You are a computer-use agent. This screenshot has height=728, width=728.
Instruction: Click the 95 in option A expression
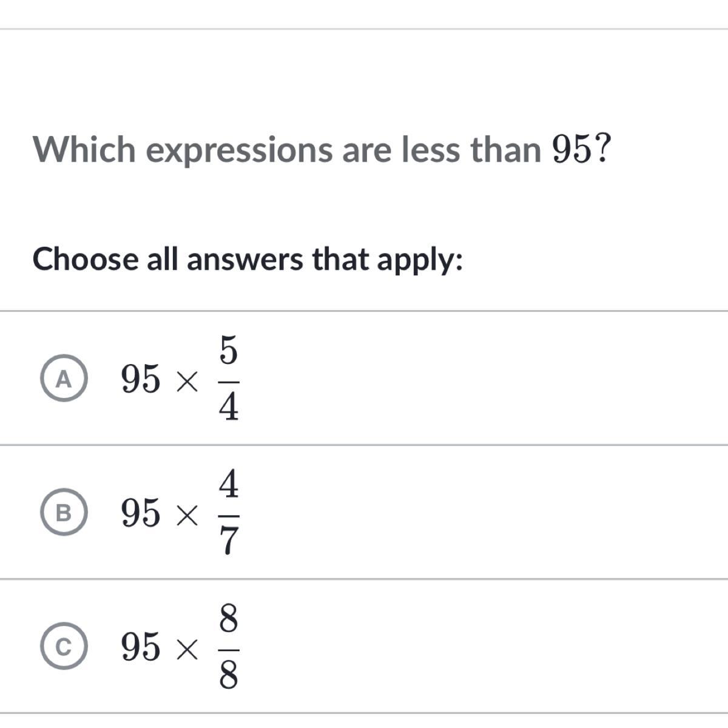141,380
